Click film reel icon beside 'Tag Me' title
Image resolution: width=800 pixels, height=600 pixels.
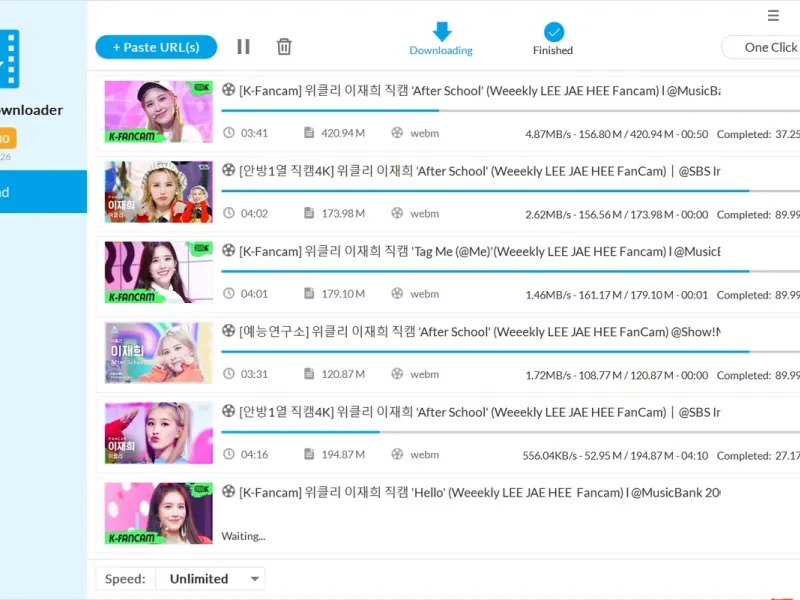pos(229,250)
